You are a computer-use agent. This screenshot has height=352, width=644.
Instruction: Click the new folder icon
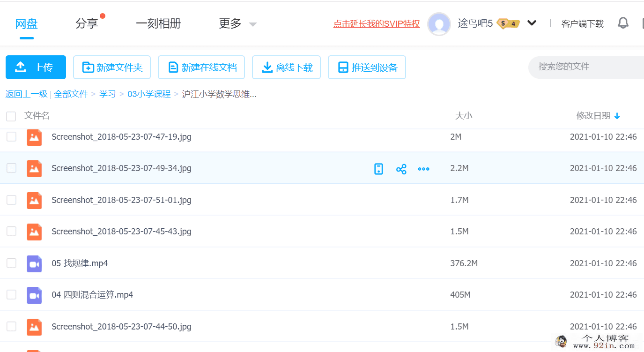pyautogui.click(x=88, y=67)
